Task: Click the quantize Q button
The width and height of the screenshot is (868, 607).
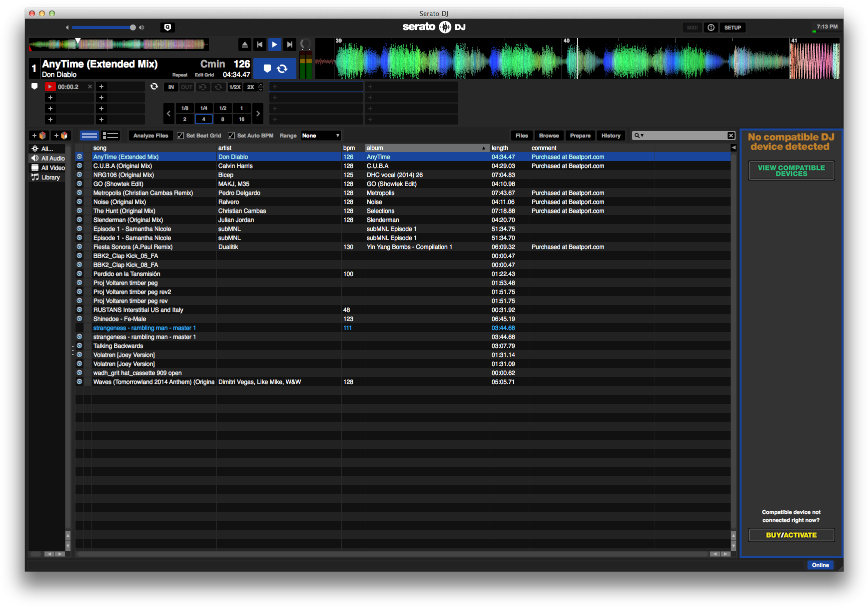Action: [x=168, y=27]
